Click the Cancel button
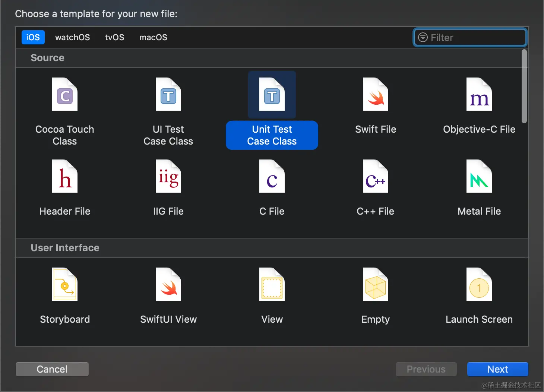 52,369
